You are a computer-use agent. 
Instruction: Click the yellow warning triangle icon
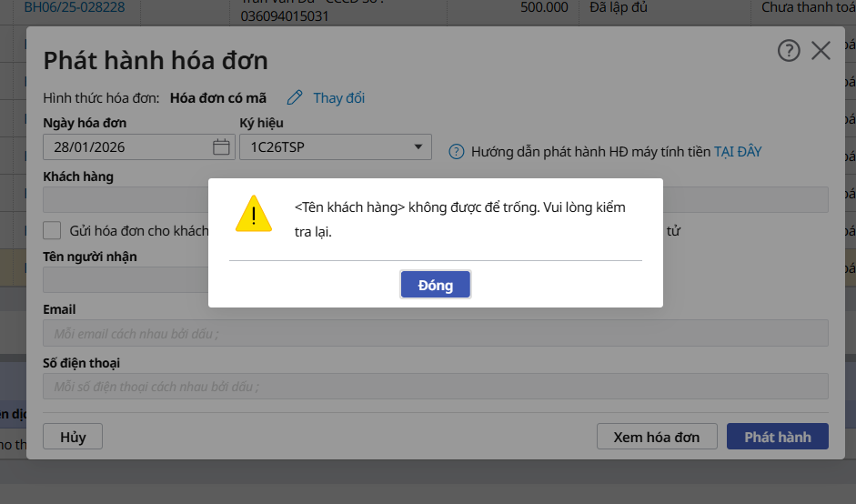coord(253,215)
